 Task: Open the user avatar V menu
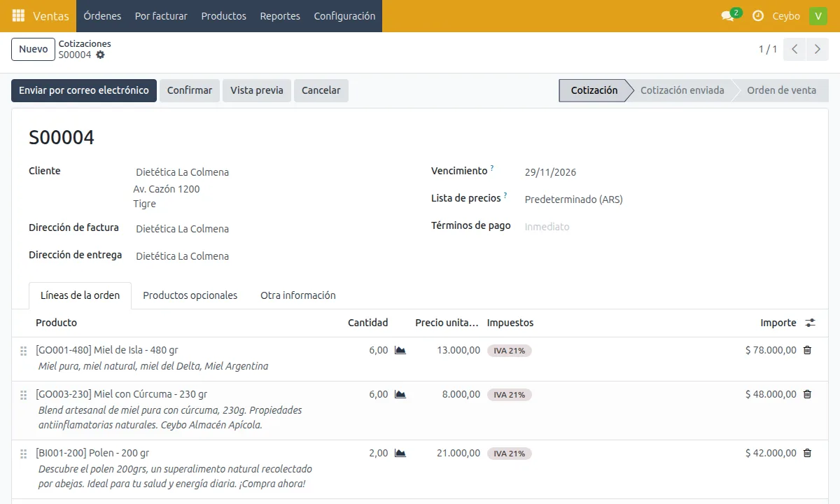click(818, 16)
